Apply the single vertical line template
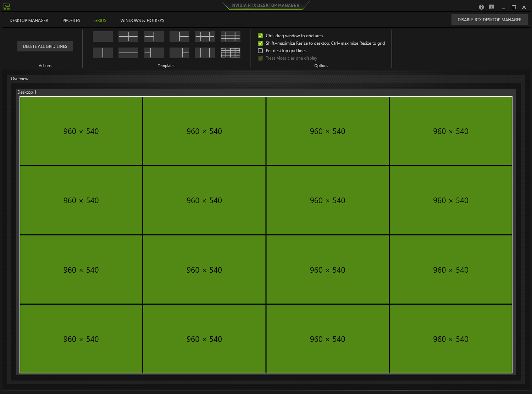 pyautogui.click(x=103, y=53)
